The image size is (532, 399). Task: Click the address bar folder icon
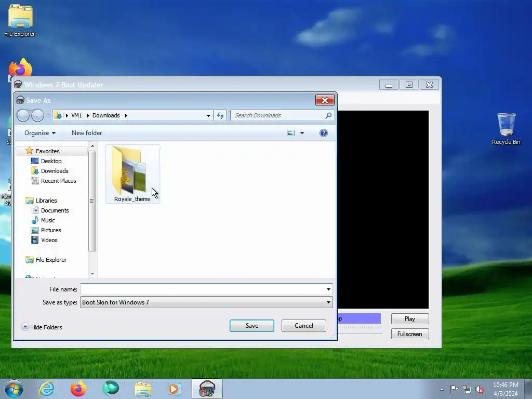pos(58,115)
